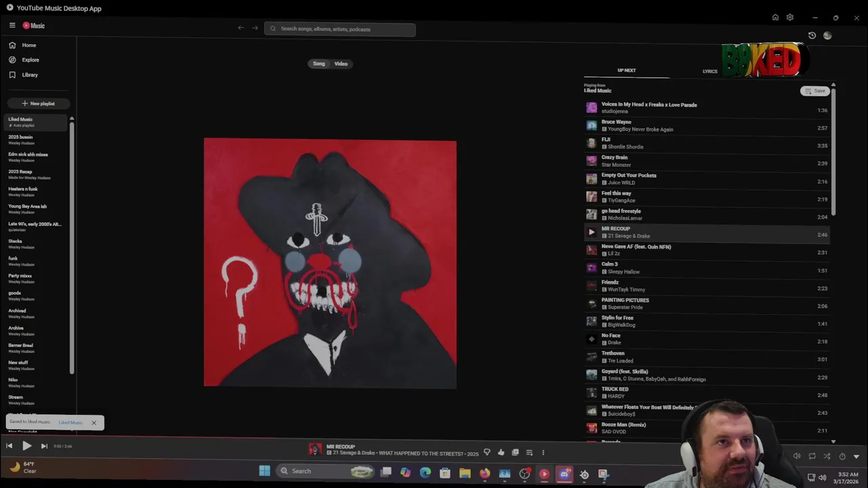Open the hamburger guide menu

[x=12, y=26]
